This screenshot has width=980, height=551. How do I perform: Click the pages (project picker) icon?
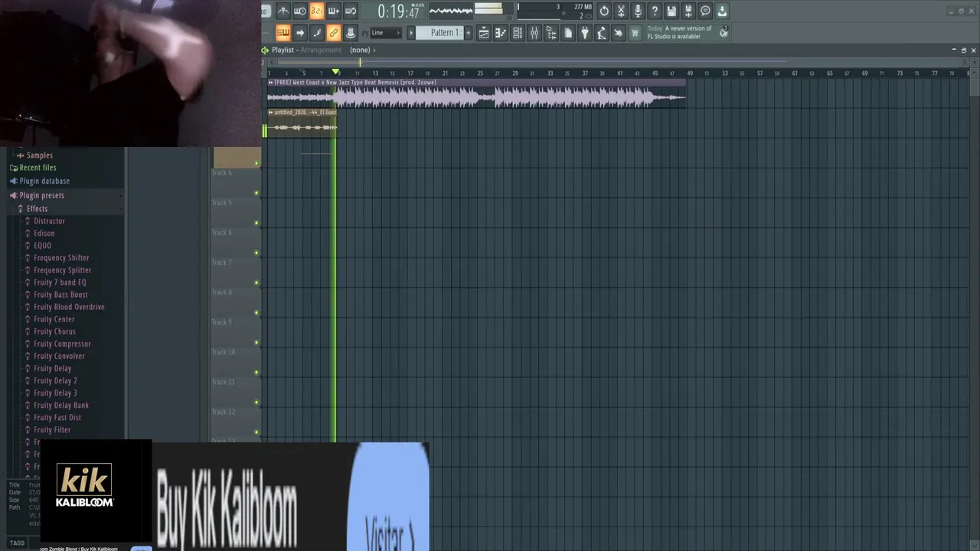point(568,32)
